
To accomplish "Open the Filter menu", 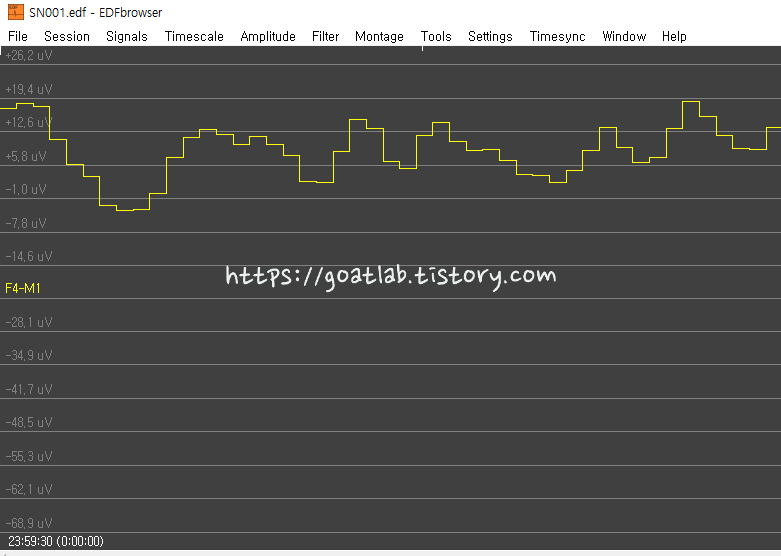I will click(325, 36).
